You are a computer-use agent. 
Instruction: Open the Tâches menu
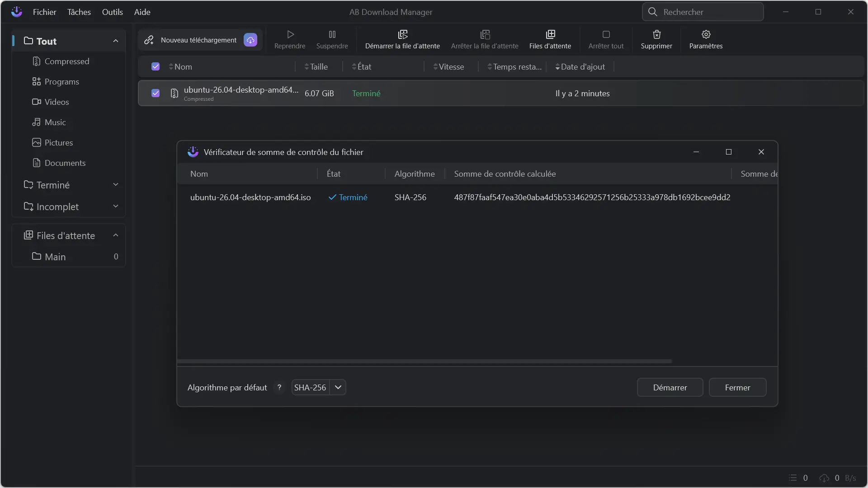point(79,12)
